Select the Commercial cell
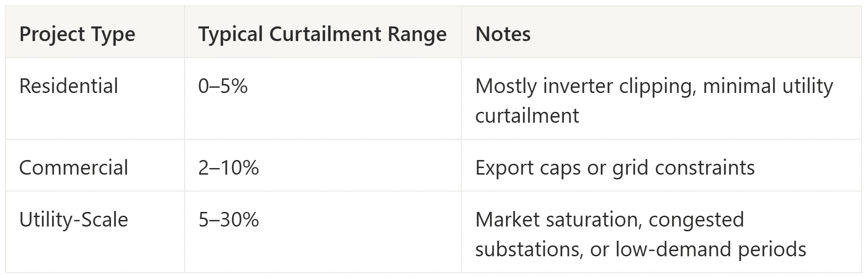The width and height of the screenshot is (868, 278). [x=74, y=168]
